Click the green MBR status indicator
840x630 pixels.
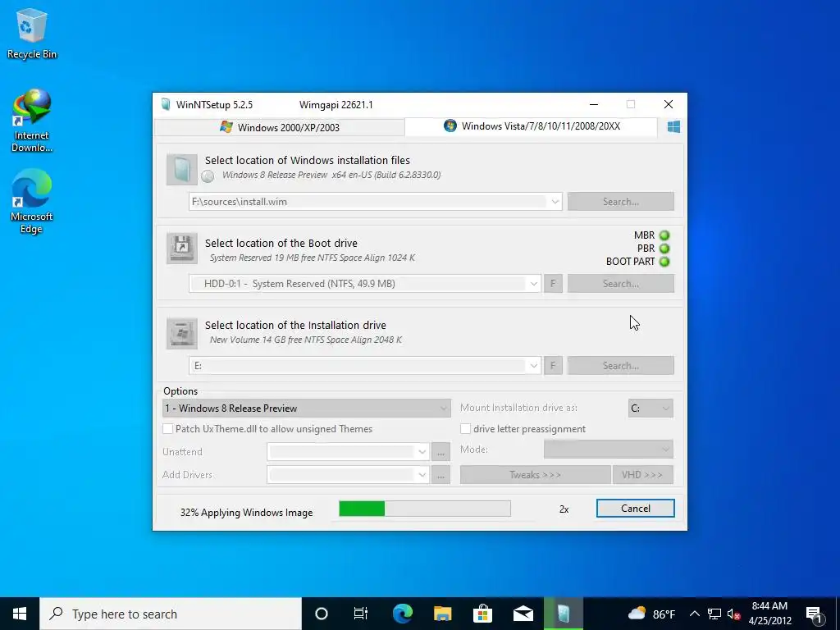(x=664, y=235)
